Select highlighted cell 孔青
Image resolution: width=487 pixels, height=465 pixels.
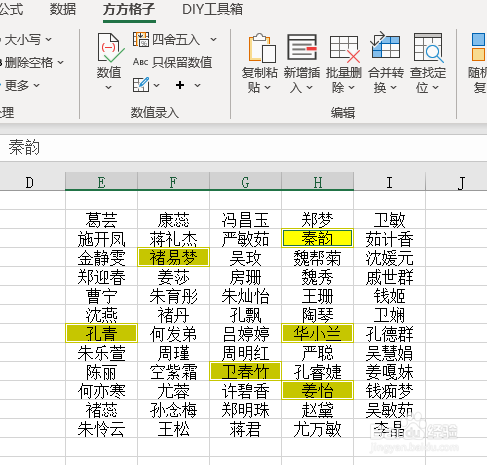[x=101, y=333]
